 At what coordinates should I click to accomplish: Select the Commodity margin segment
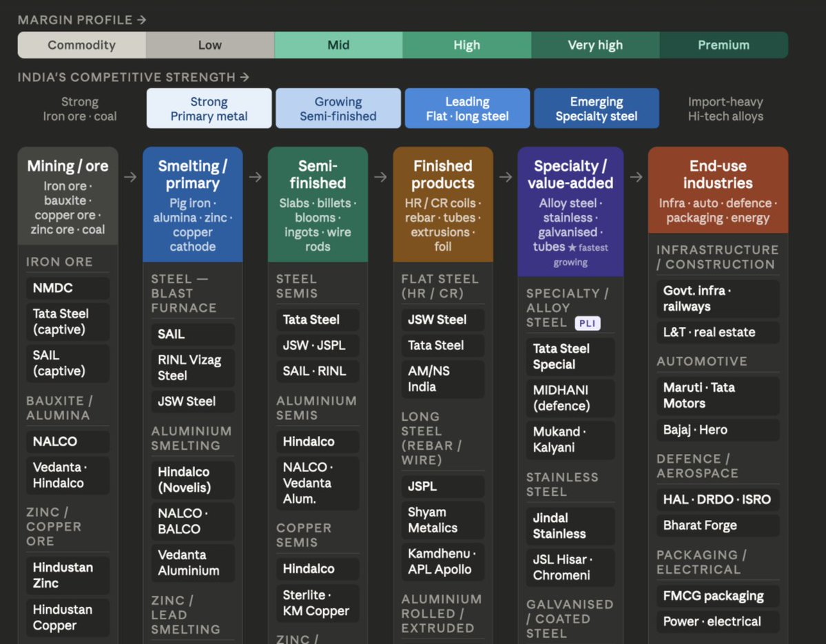click(82, 45)
